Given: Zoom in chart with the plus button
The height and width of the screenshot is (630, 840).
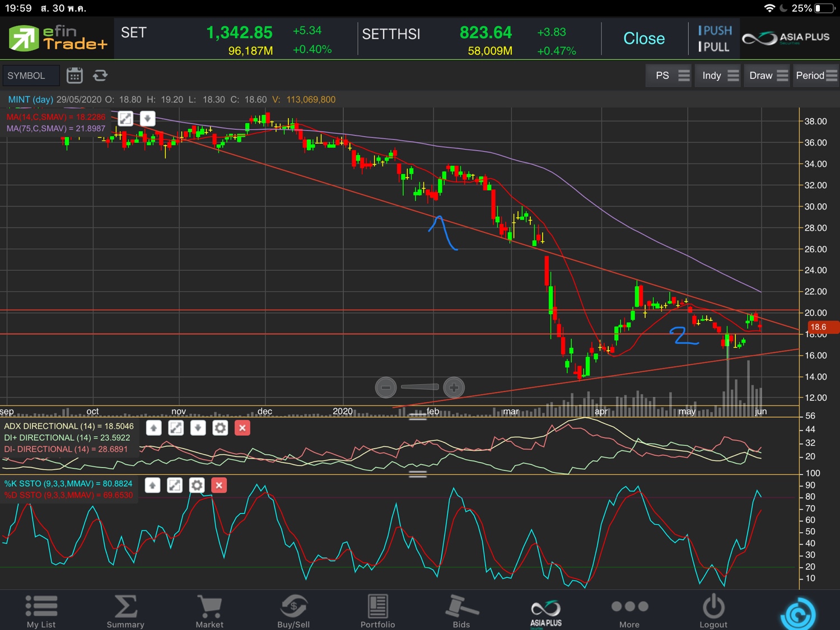Looking at the screenshot, I should (454, 387).
